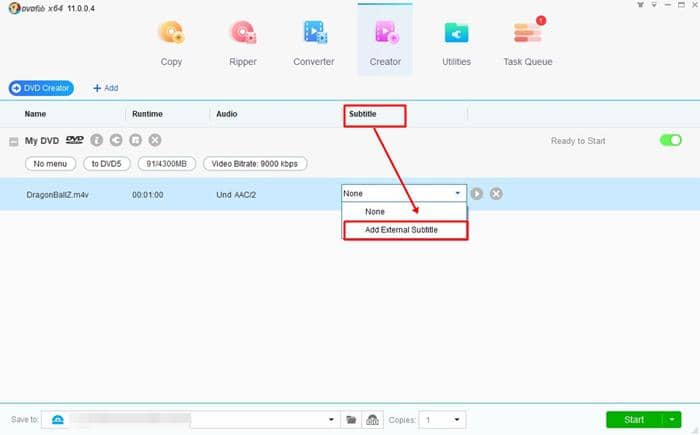Click the No menu option
Image resolution: width=700 pixels, height=435 pixels.
[50, 164]
